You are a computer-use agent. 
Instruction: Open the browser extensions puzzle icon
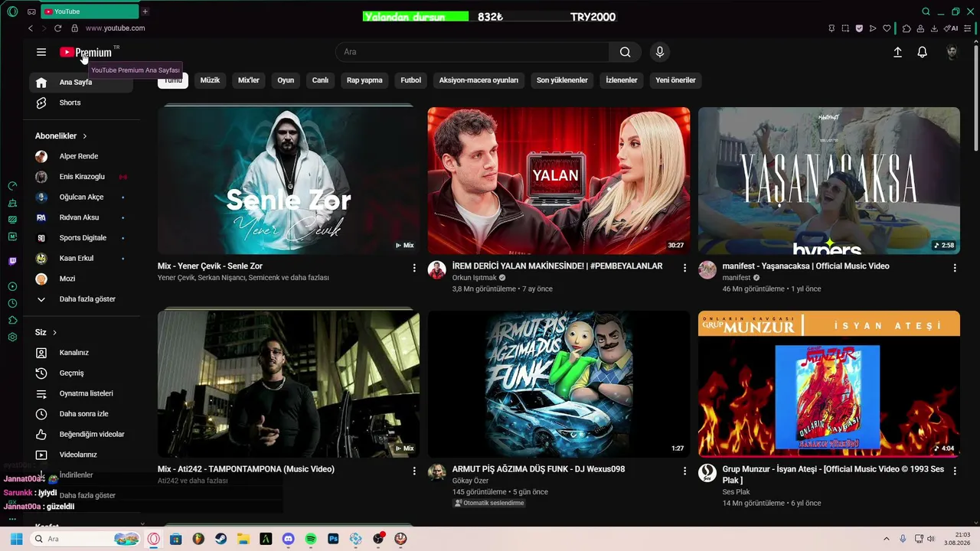(x=906, y=28)
